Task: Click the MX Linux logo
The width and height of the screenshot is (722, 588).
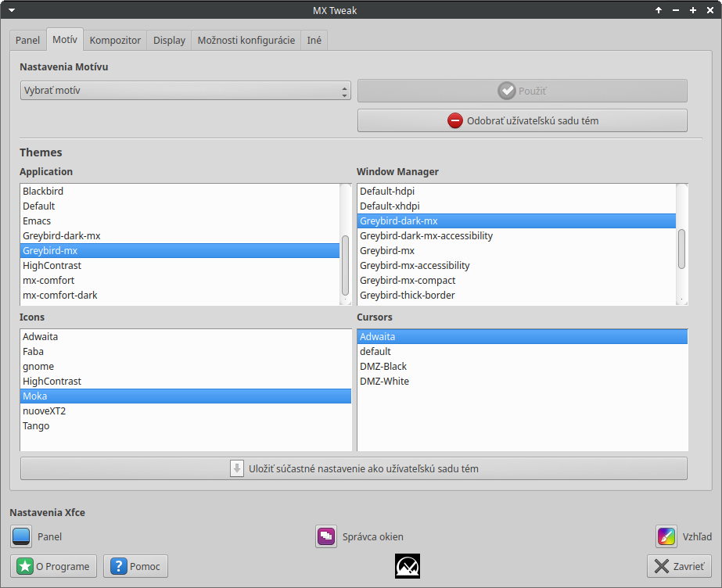Action: point(408,566)
